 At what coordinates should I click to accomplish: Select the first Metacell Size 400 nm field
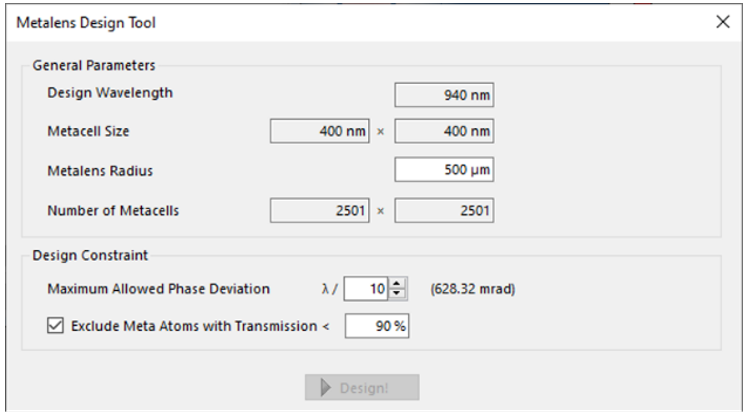tap(320, 131)
